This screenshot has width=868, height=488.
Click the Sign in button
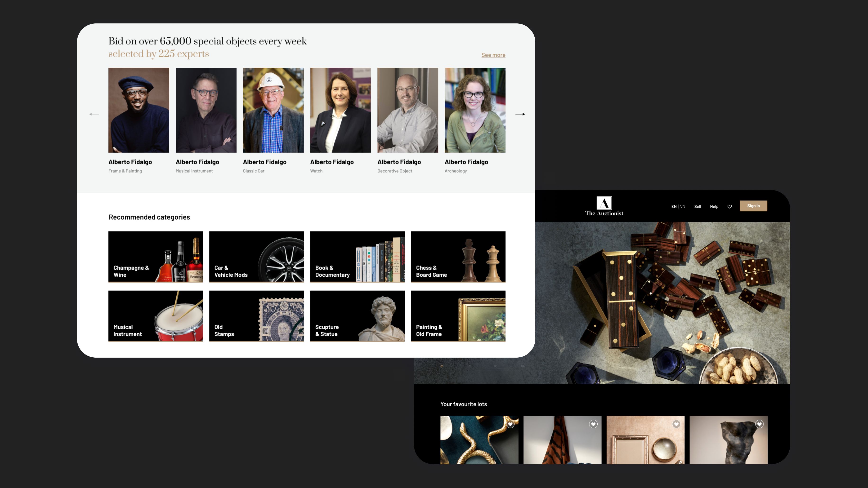[x=753, y=206]
